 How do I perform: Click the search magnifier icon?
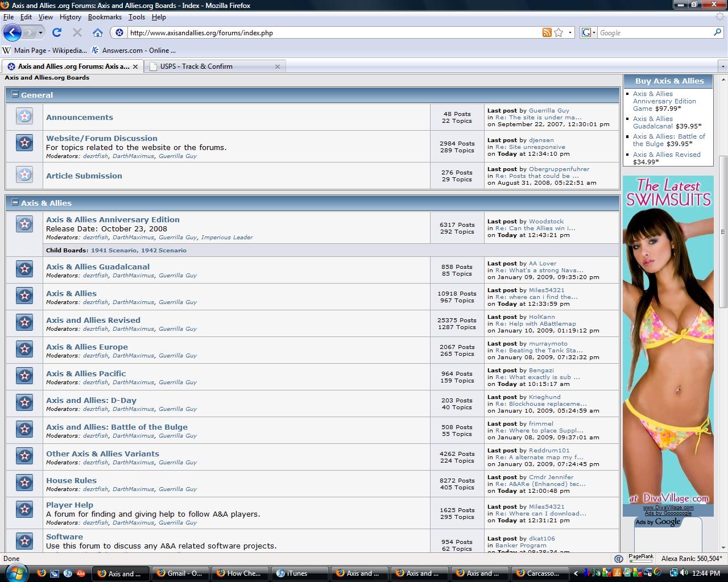tap(717, 32)
